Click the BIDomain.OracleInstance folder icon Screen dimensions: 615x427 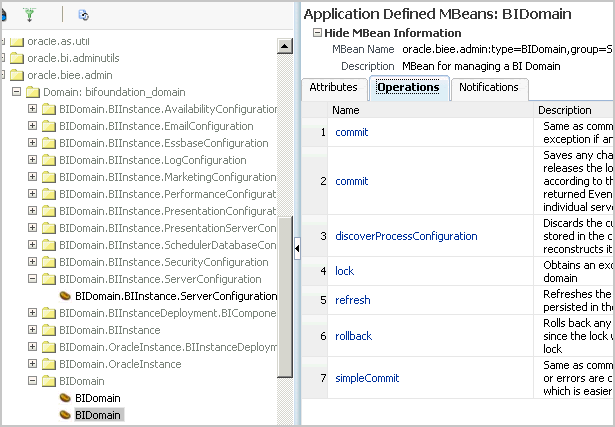click(48, 364)
